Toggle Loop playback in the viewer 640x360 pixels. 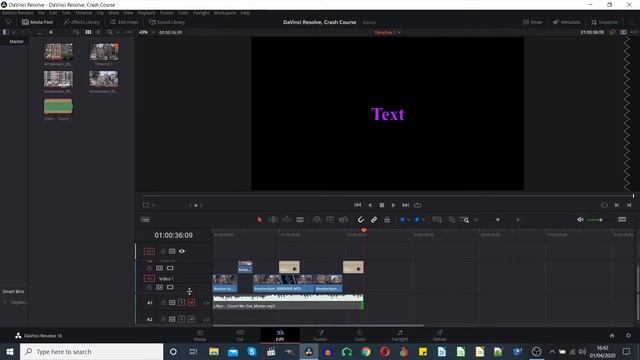[417, 205]
